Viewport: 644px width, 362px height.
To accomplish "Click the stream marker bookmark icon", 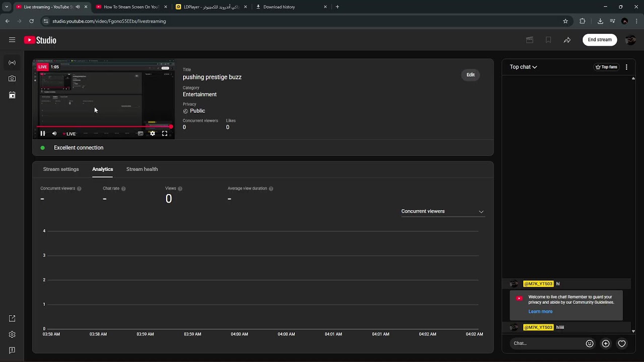I will (548, 40).
